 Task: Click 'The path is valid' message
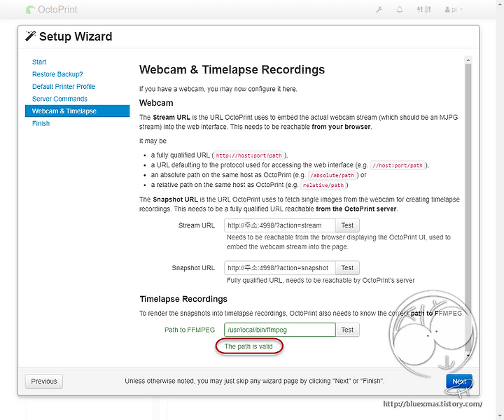pos(248,346)
